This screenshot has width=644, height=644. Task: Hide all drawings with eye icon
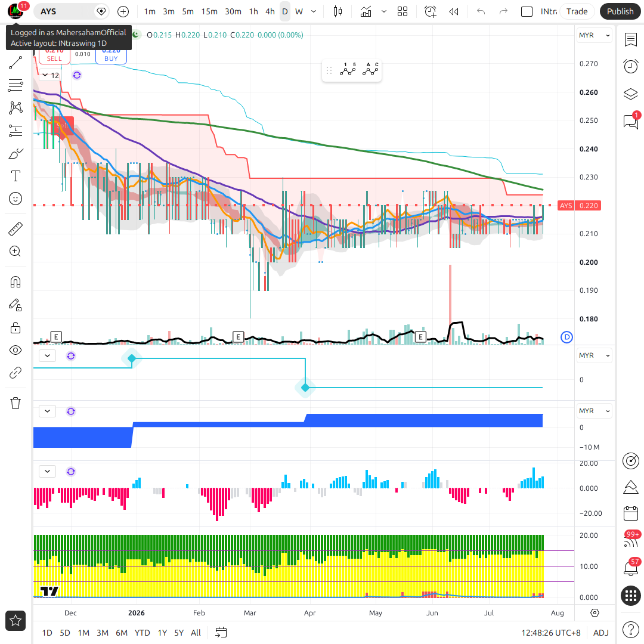click(x=16, y=350)
